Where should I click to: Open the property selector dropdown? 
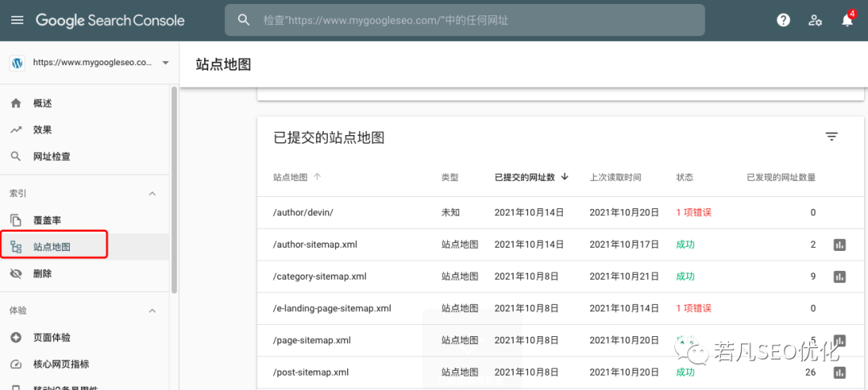click(x=166, y=64)
